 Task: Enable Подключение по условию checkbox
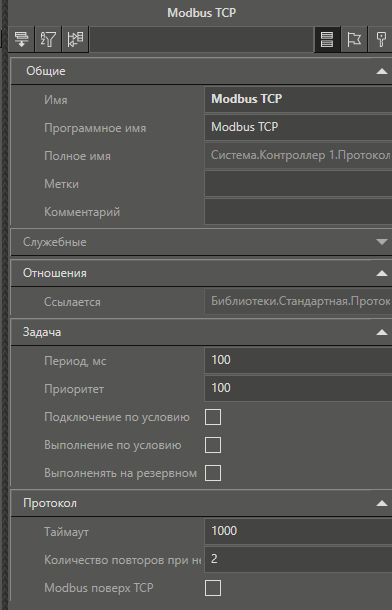point(213,417)
